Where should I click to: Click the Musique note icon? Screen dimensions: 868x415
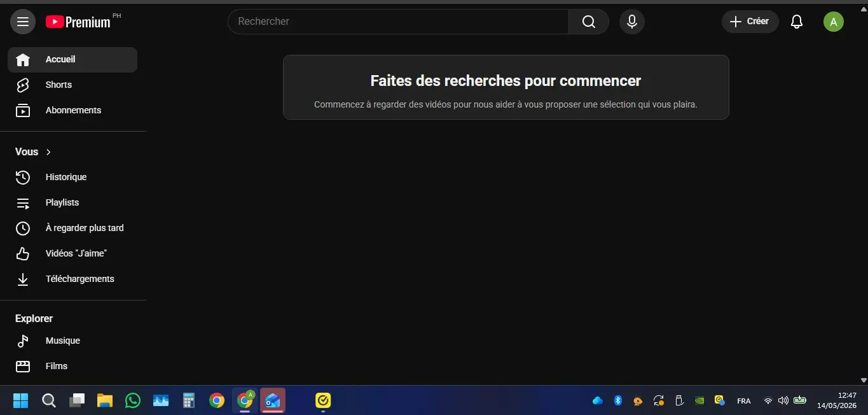[x=23, y=341]
